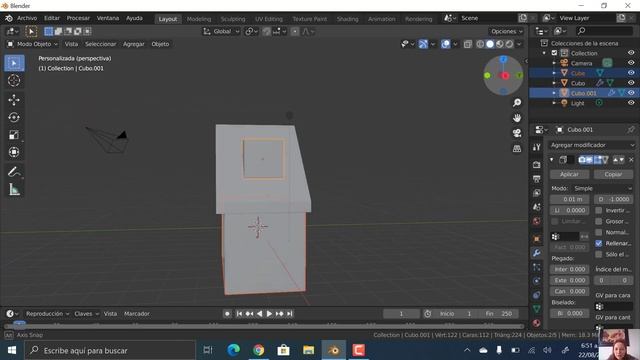This screenshot has height=360, width=640.
Task: Select solid viewport shading mode
Action: (490, 44)
